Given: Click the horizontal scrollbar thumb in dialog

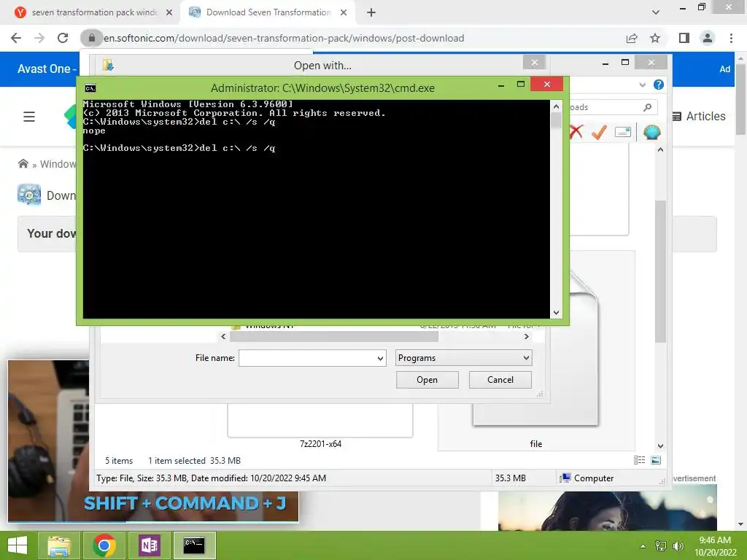Looking at the screenshot, I should coord(334,337).
